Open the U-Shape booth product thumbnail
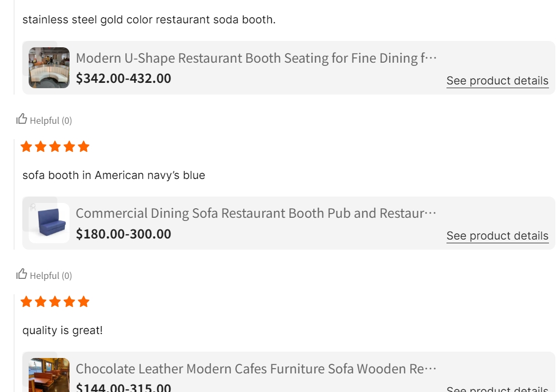Image resolution: width=558 pixels, height=392 pixels. tap(49, 67)
